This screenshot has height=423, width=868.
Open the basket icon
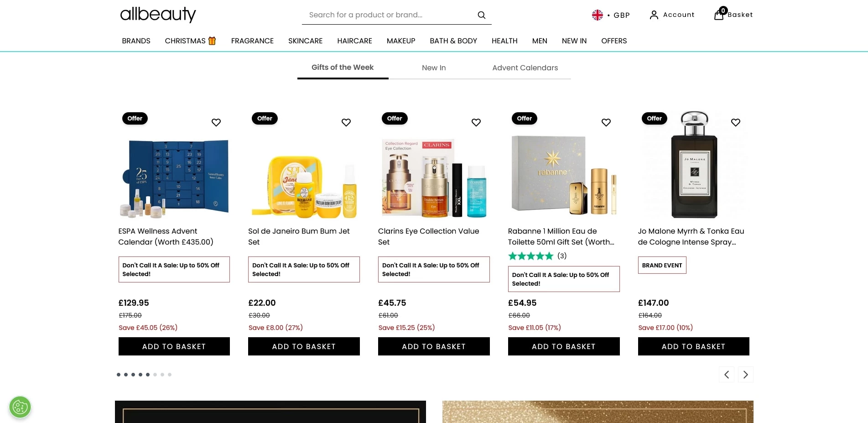point(719,15)
